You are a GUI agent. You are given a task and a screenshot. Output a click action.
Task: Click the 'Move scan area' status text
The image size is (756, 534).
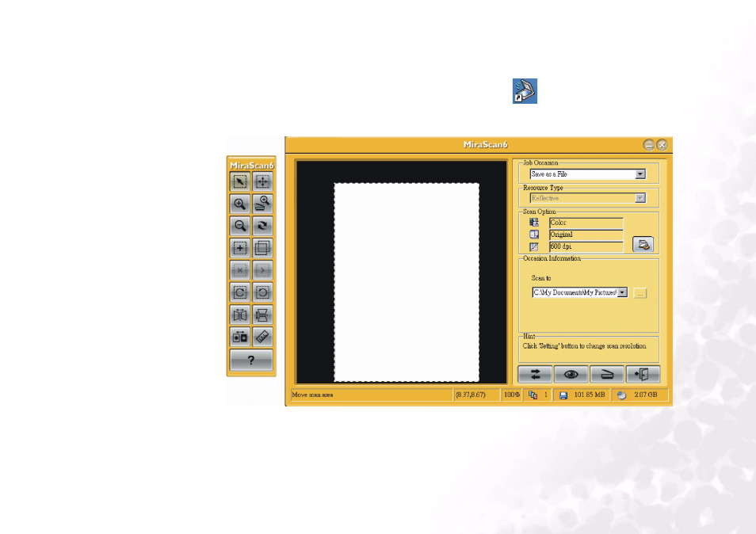pos(312,395)
